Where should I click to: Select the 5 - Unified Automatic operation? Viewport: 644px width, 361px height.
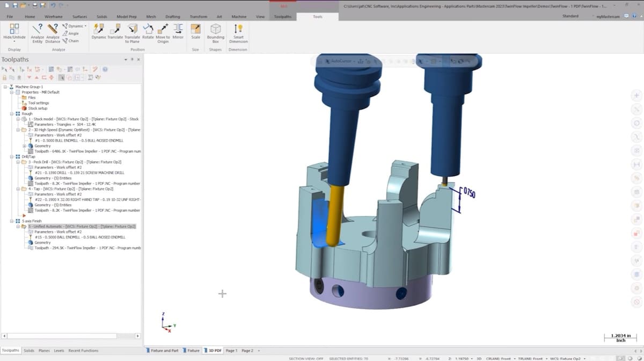pyautogui.click(x=82, y=227)
